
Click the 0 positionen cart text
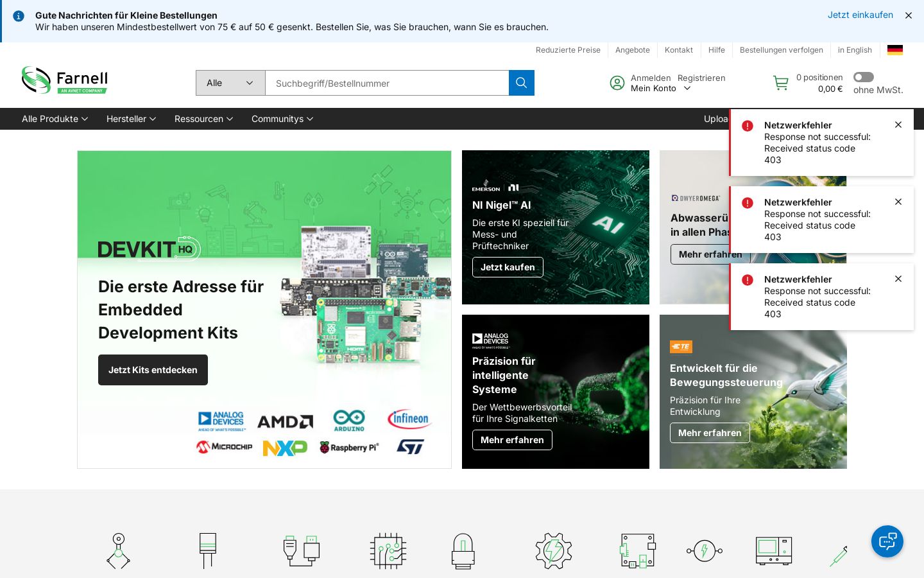pos(819,78)
